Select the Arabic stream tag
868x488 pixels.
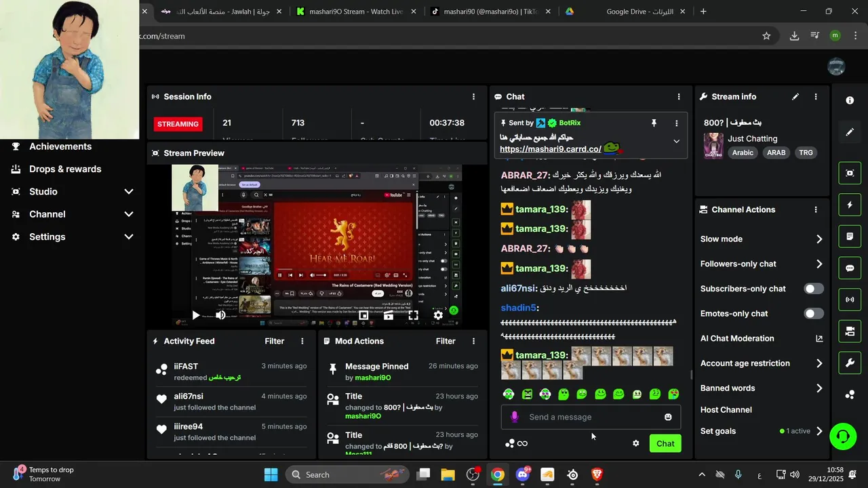[743, 153]
